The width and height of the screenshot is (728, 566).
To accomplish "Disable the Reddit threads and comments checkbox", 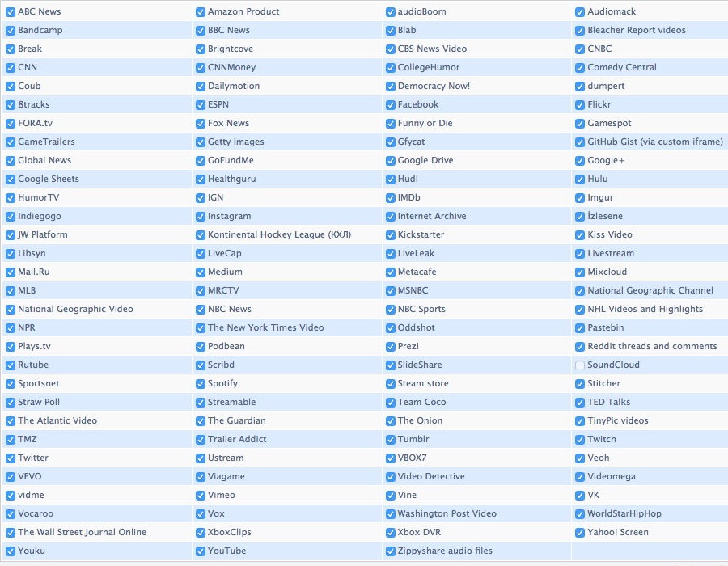I will click(580, 347).
